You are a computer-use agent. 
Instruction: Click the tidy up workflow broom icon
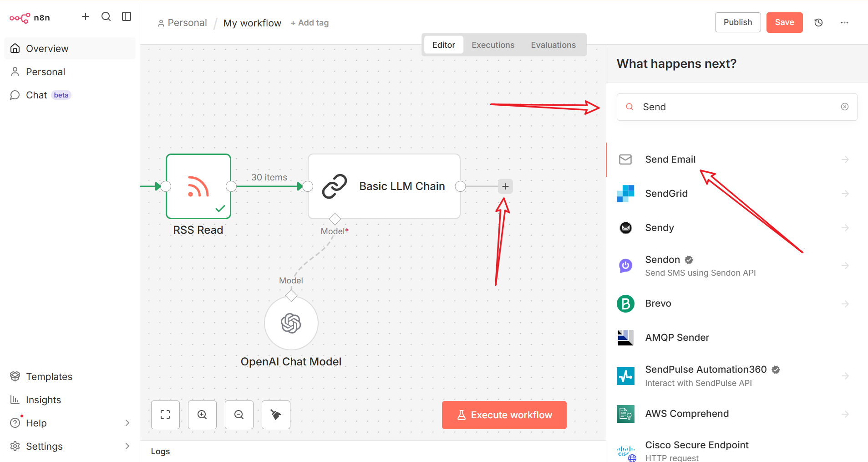pos(276,415)
